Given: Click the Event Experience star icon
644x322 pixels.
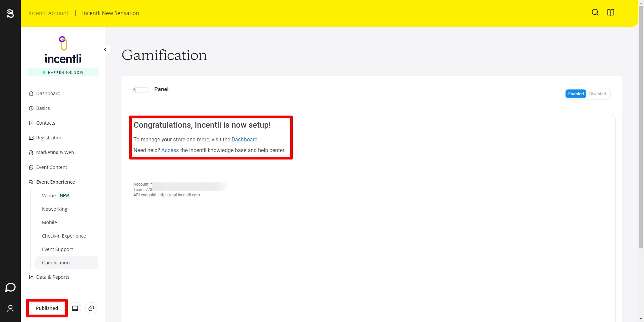Looking at the screenshot, I should [31, 182].
